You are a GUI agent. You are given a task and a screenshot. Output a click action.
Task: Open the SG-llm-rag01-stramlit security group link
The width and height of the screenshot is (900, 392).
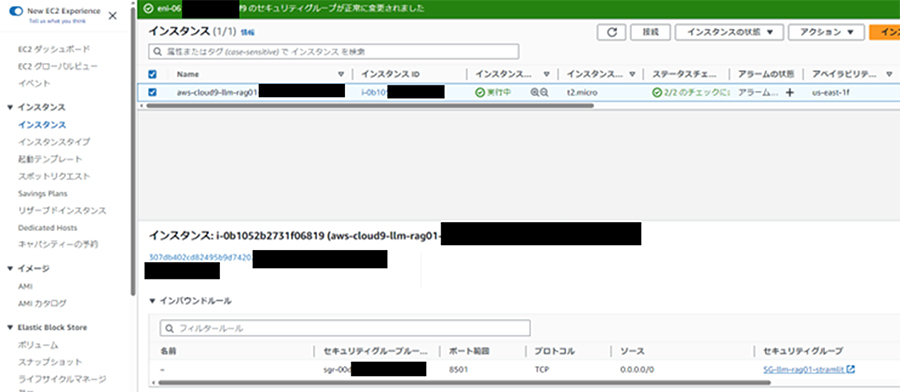click(804, 370)
